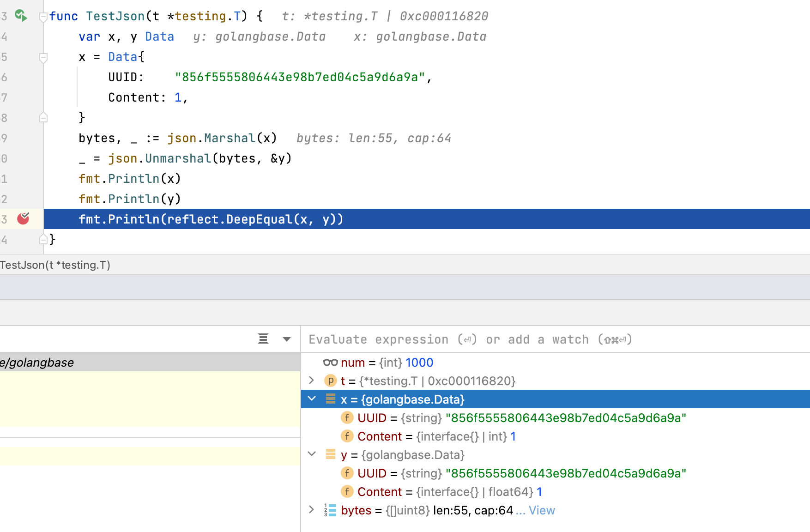Click the 'bytes: len:55, cap:64' inline hint
The width and height of the screenshot is (810, 532).
tap(374, 138)
